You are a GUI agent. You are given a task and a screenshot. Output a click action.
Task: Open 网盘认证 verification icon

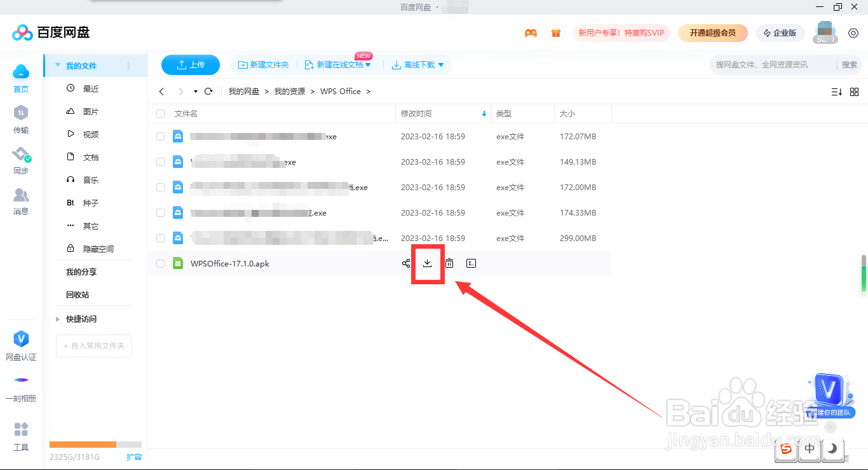pos(21,339)
